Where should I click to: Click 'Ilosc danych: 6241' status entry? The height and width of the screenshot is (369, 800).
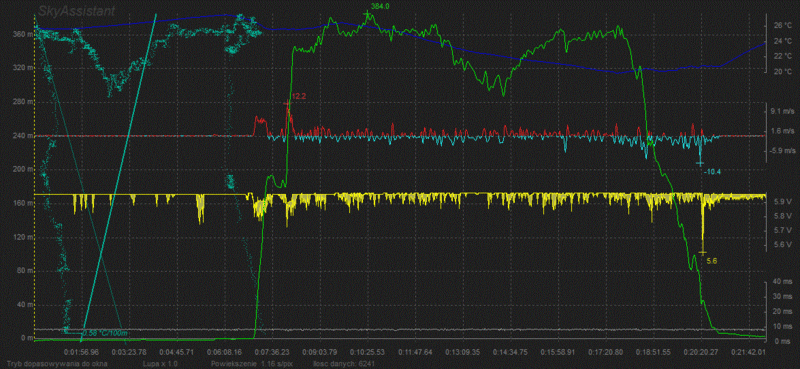pyautogui.click(x=345, y=364)
